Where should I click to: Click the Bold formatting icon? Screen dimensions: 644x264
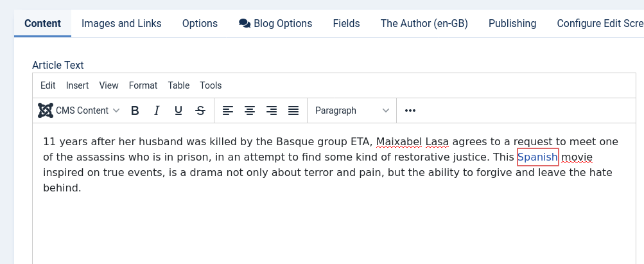pyautogui.click(x=135, y=110)
